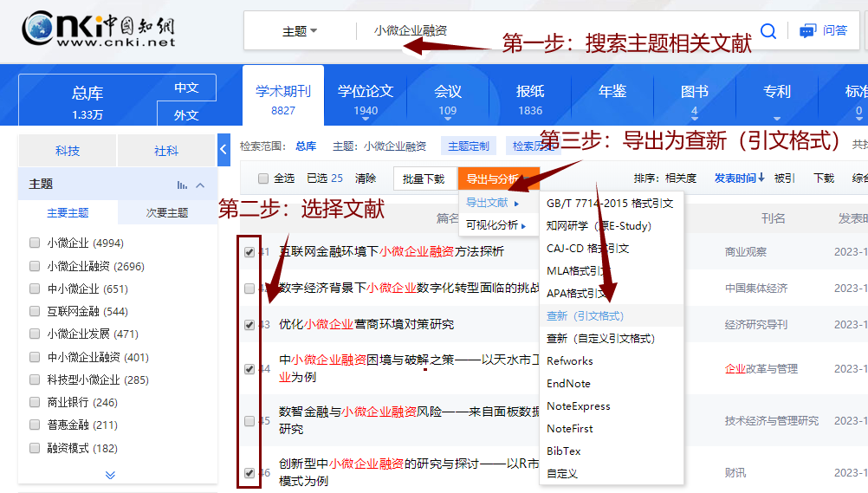Click the arrow under 图书 tab
The height and width of the screenshot is (493, 868).
[694, 119]
